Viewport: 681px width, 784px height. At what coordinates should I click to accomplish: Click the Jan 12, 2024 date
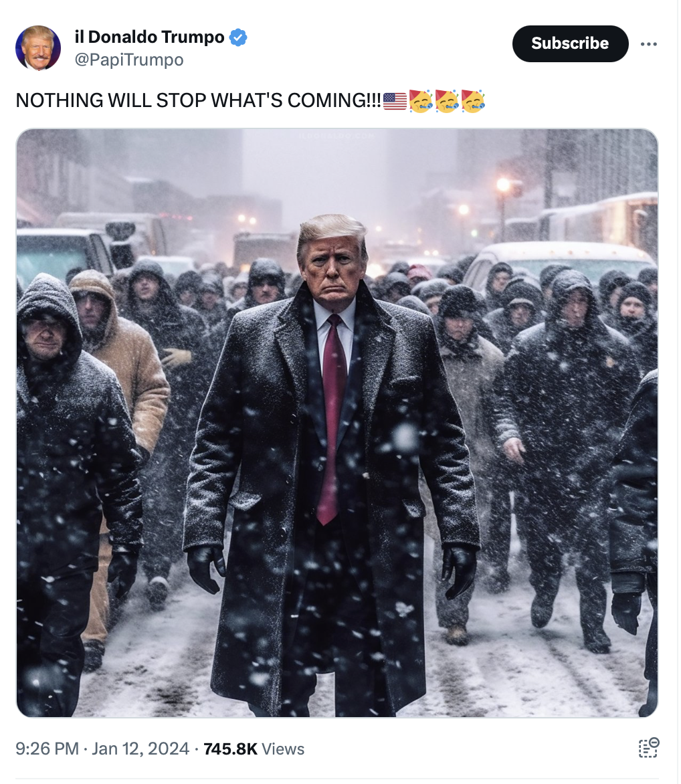point(140,749)
